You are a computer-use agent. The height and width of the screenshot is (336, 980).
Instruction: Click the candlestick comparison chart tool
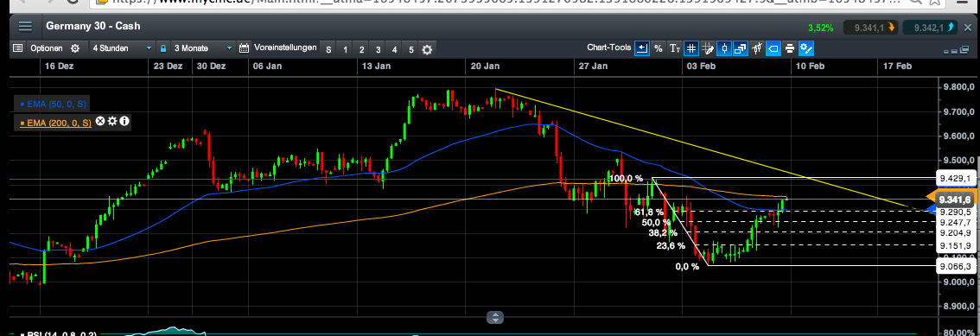click(757, 48)
